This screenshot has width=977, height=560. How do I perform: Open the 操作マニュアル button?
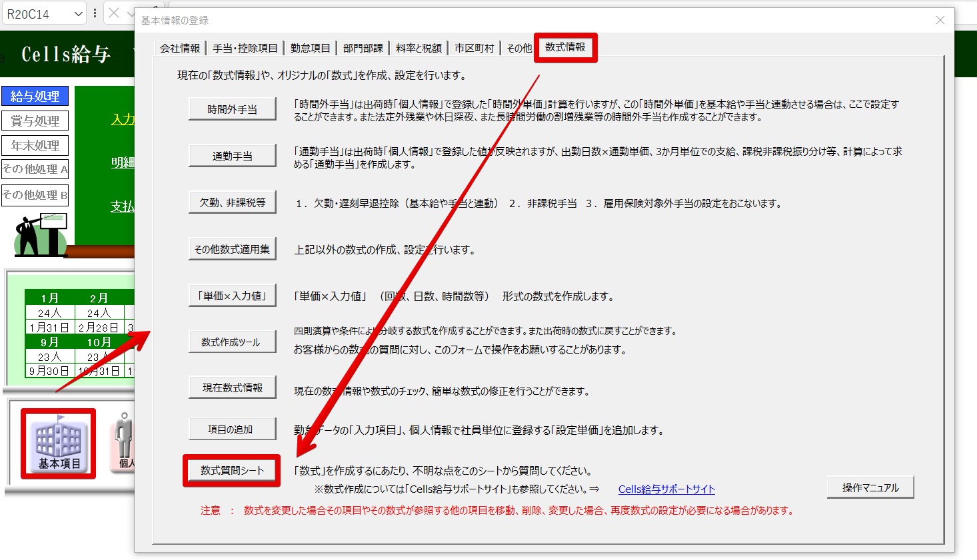[870, 487]
